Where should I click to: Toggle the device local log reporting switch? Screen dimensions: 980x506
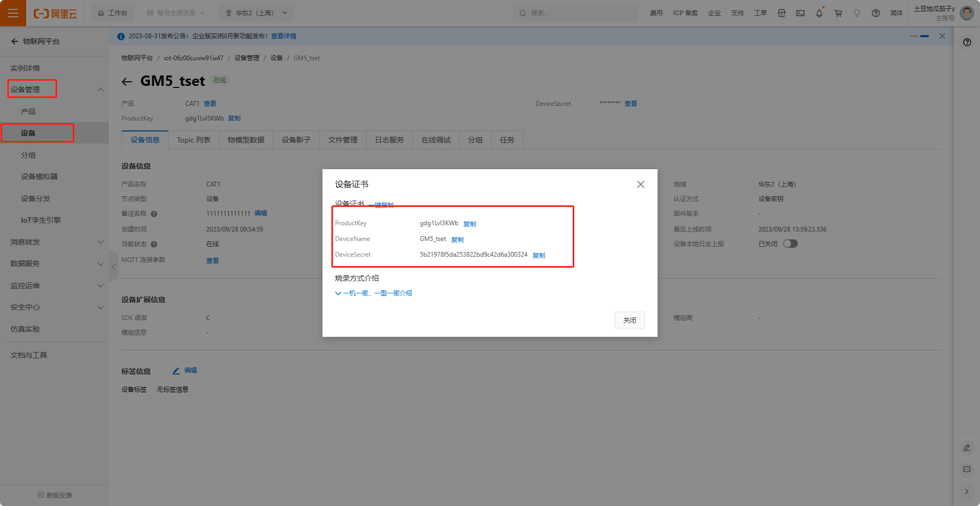[790, 244]
